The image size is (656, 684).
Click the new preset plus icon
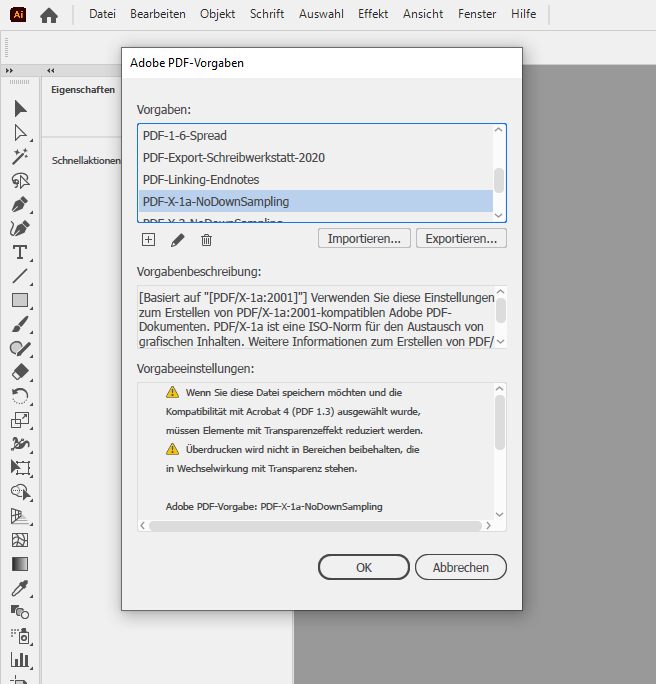(148, 239)
